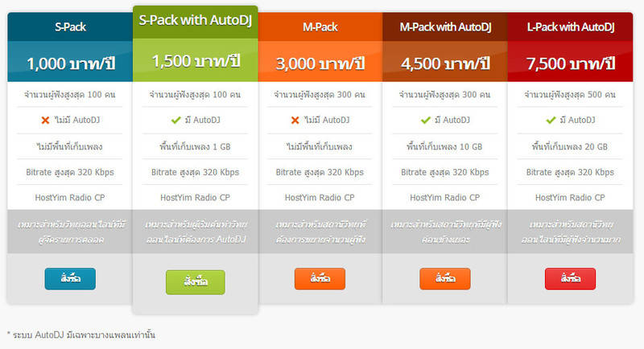Click the orange order button under M-Pack
This screenshot has height=349, width=644.
click(320, 279)
